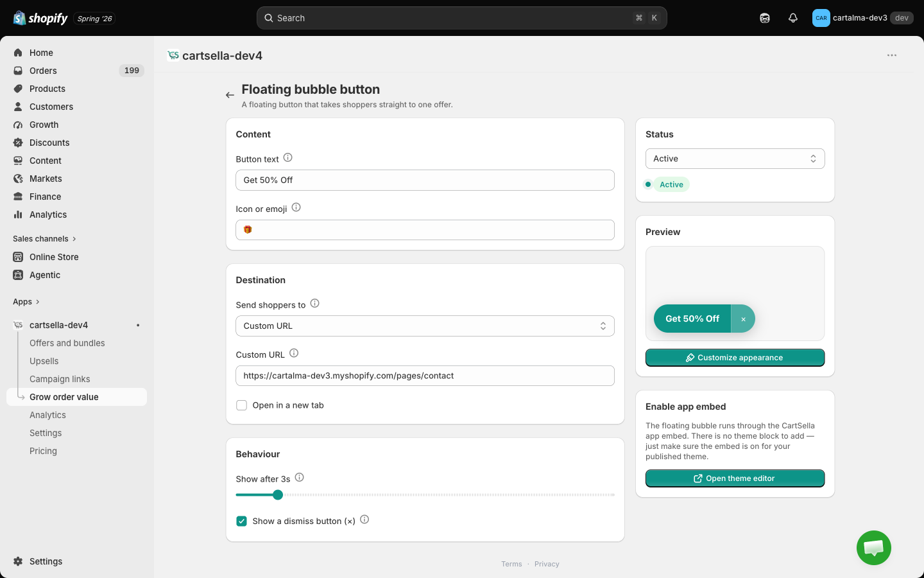
Task: Open the app's Settings subpage
Action: (x=46, y=433)
